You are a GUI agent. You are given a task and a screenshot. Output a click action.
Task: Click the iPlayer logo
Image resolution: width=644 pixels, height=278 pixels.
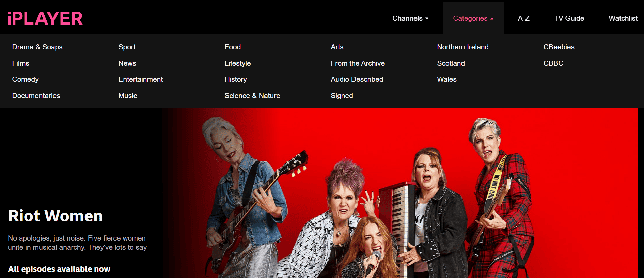point(45,18)
